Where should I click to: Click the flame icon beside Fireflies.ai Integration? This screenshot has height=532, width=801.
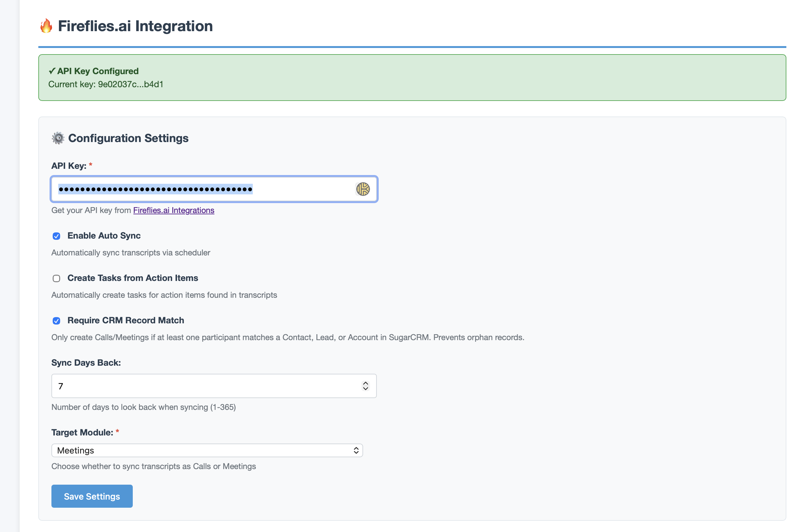[46, 26]
